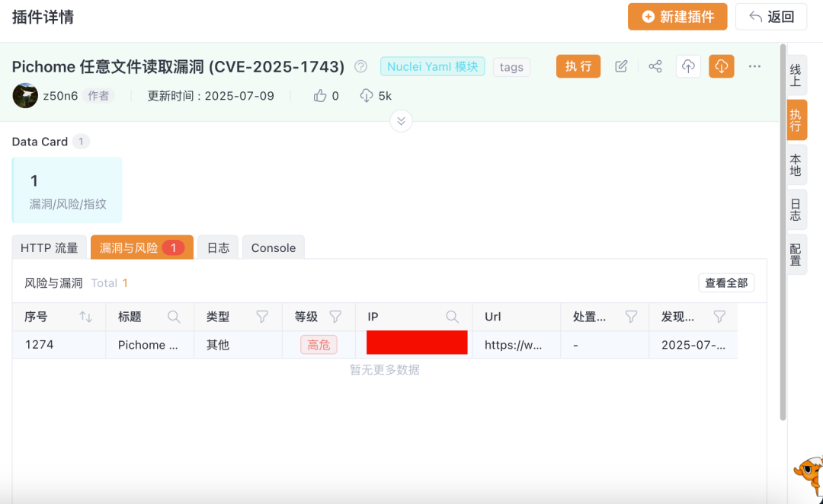Viewport: 823px width, 504px height.
Task: Open the 发现 time column filter
Action: tap(719, 317)
